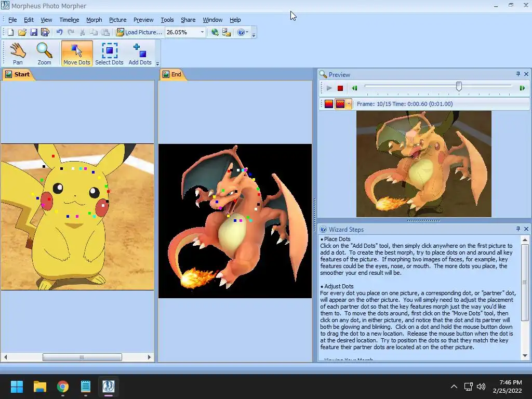
Task: Open the dropdown arrow beside the help icon
Action: tap(247, 32)
